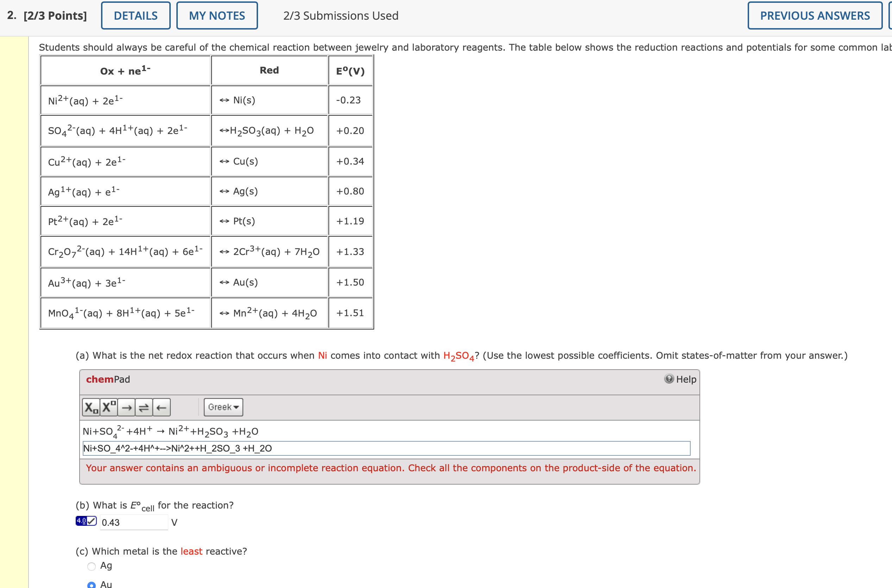Click the Help link in the chemPad header
Viewport: 892px width, 588px height.
click(x=686, y=379)
